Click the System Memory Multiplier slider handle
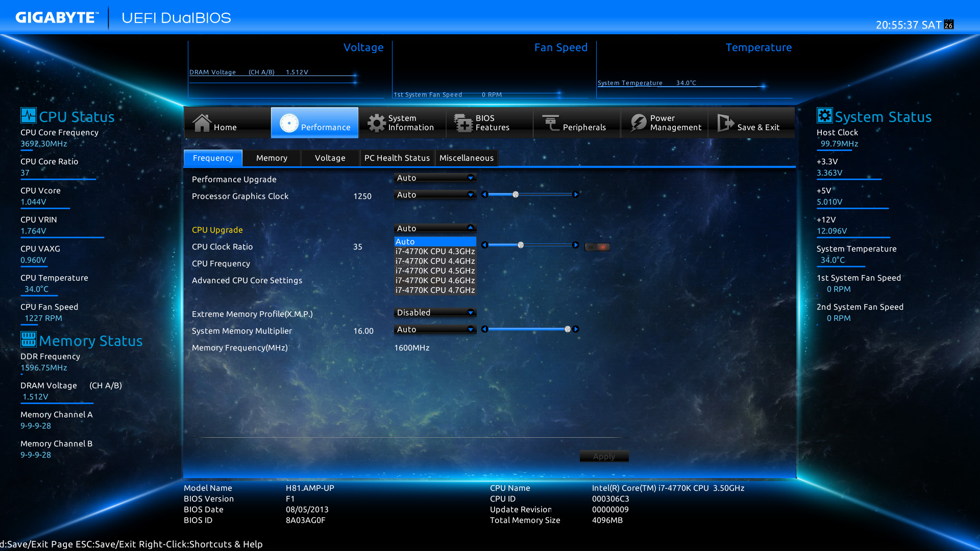This screenshot has width=980, height=551. click(x=568, y=329)
